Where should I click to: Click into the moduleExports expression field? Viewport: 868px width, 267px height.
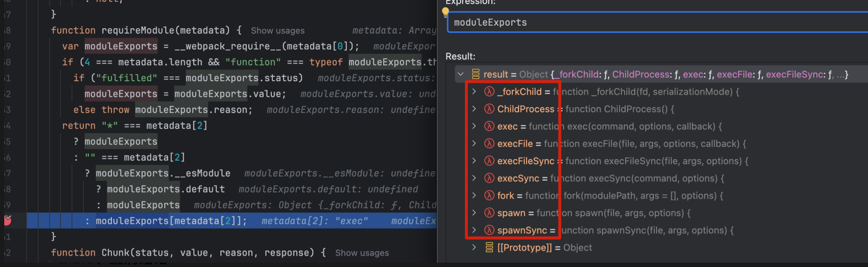[x=640, y=22]
